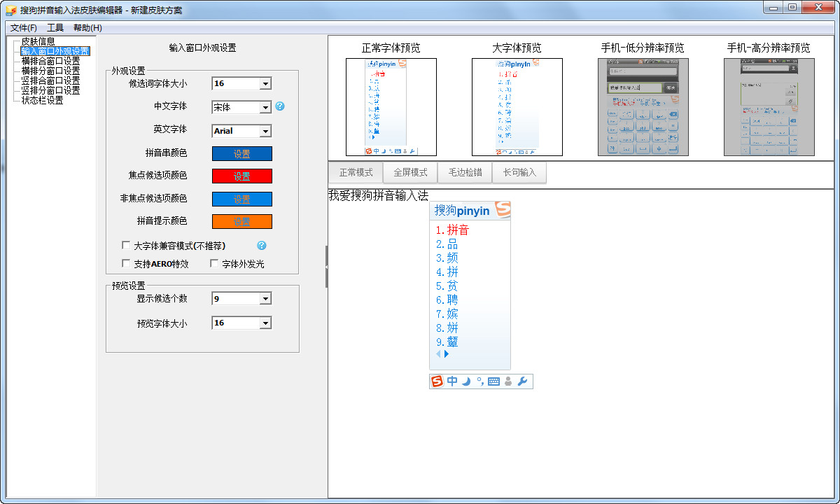This screenshot has width=840, height=504.
Task: Enable 支持AERO特效 checkbox
Action: pos(126,264)
